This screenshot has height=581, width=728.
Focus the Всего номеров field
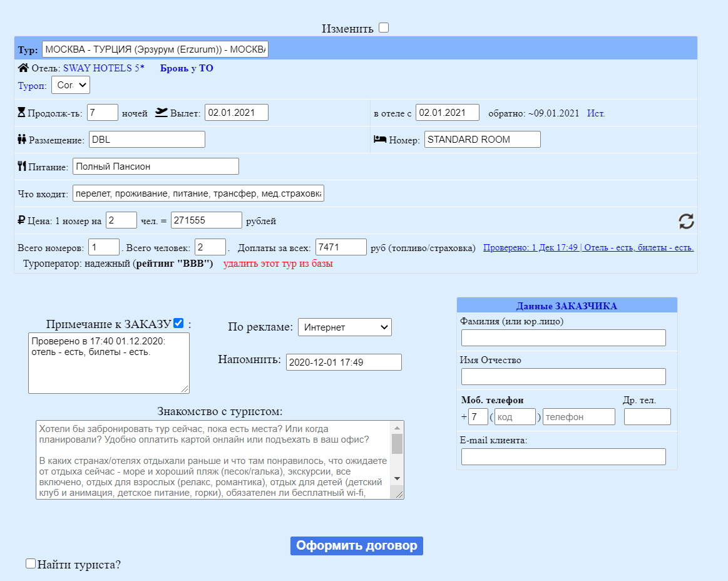(x=103, y=247)
